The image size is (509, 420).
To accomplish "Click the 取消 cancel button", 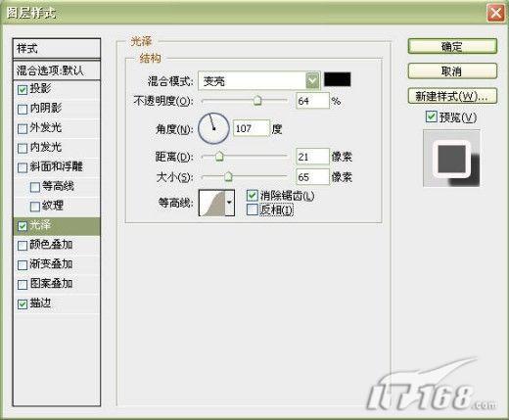I will click(452, 71).
